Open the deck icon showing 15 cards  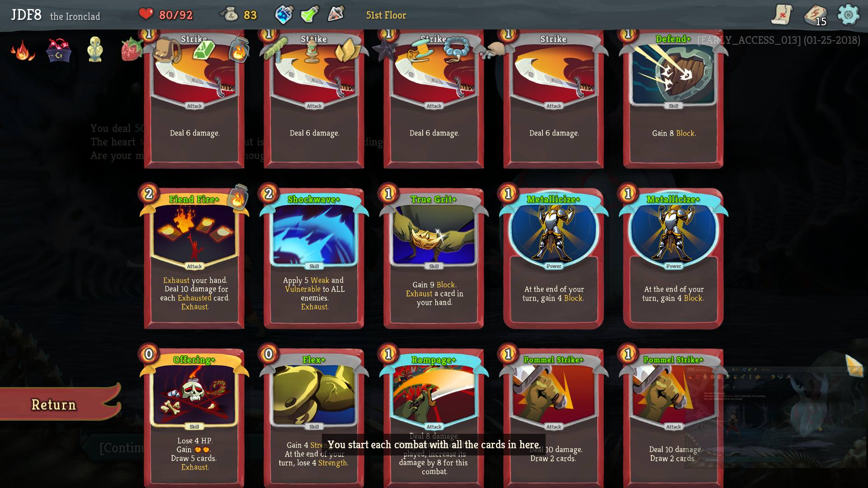click(x=815, y=15)
